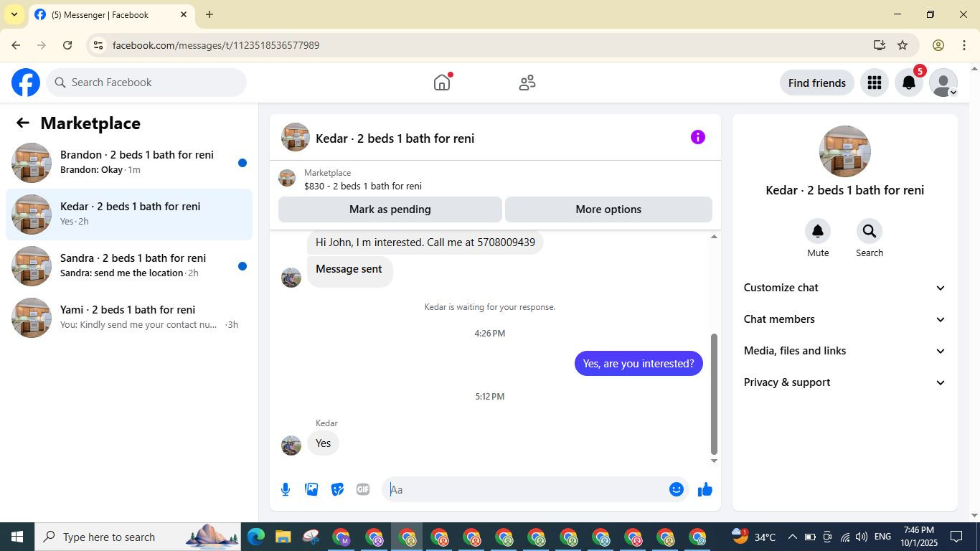Open Chrome profile icon
This screenshot has height=551, width=980.
938,45
